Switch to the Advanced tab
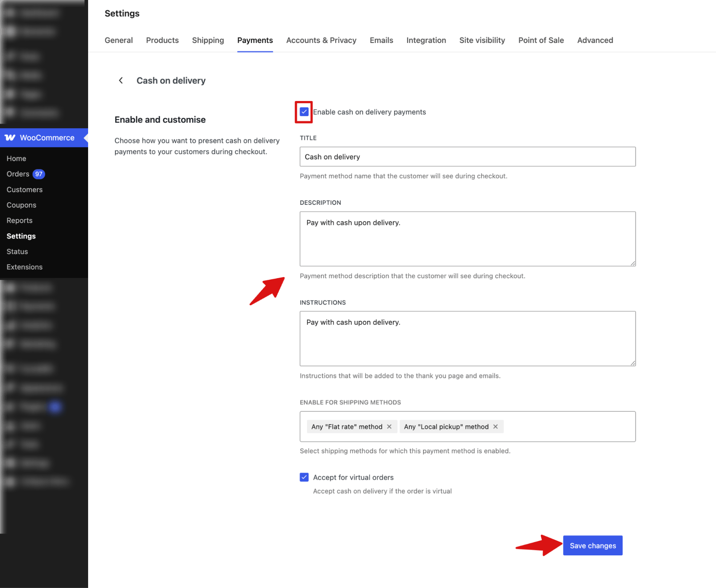Screen dimensions: 716x588 pos(595,40)
